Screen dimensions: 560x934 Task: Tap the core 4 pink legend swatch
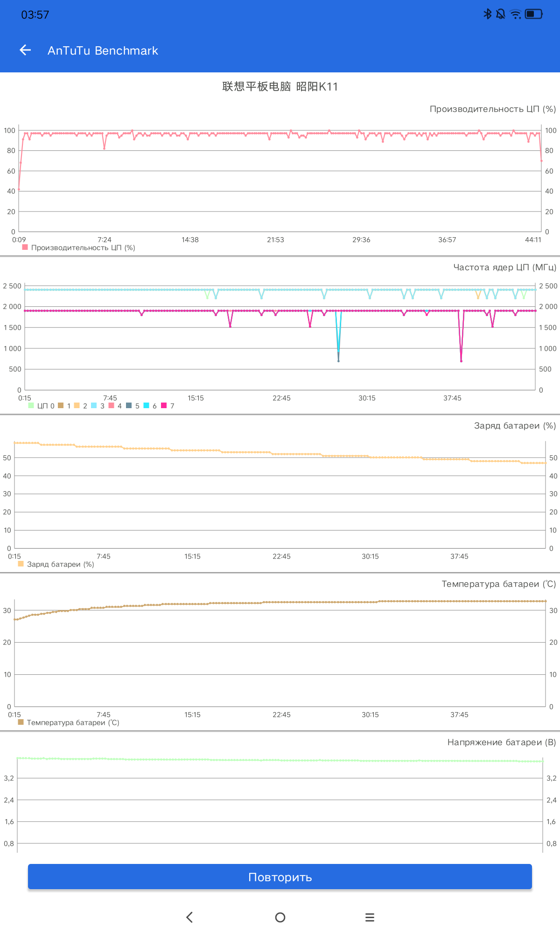(112, 405)
